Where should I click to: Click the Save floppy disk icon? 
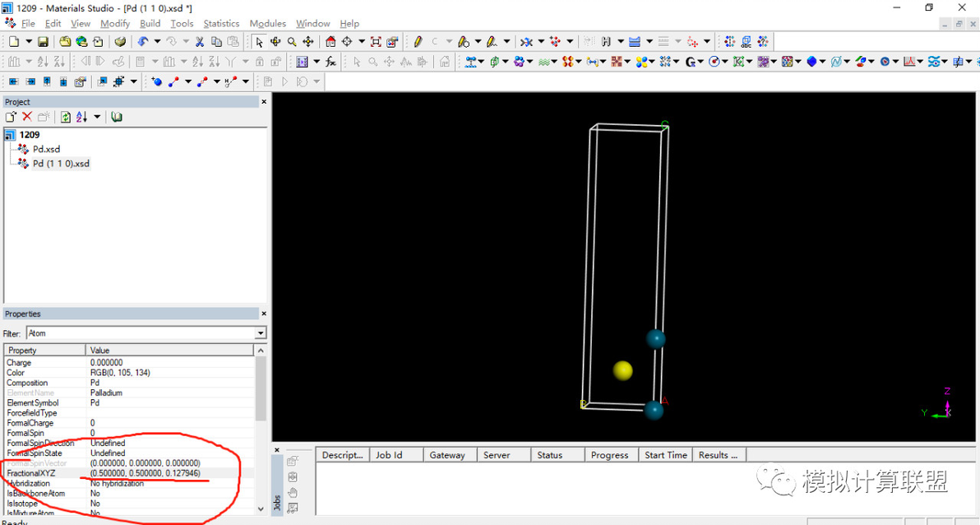click(42, 41)
